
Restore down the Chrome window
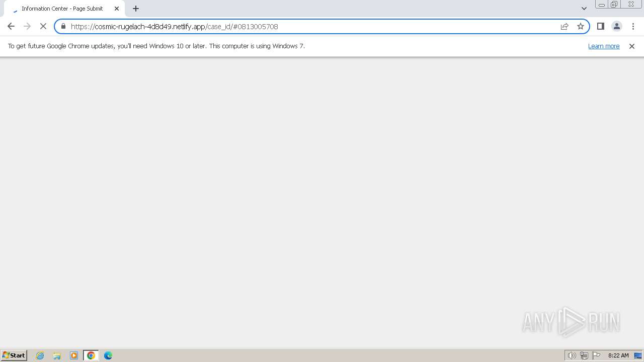click(614, 5)
